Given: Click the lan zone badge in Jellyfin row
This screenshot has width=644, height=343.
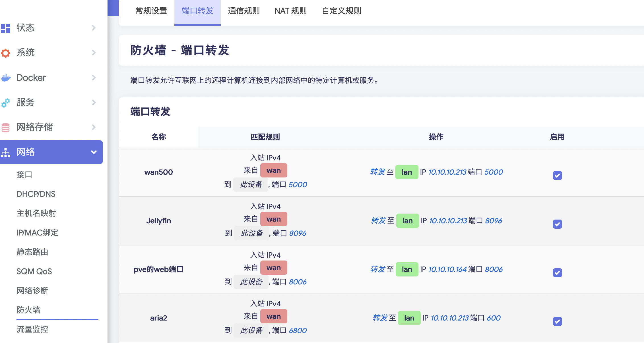Looking at the screenshot, I should click(408, 221).
